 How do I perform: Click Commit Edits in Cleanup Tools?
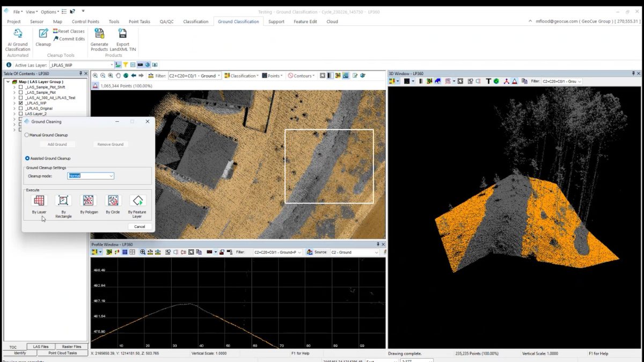(x=69, y=39)
